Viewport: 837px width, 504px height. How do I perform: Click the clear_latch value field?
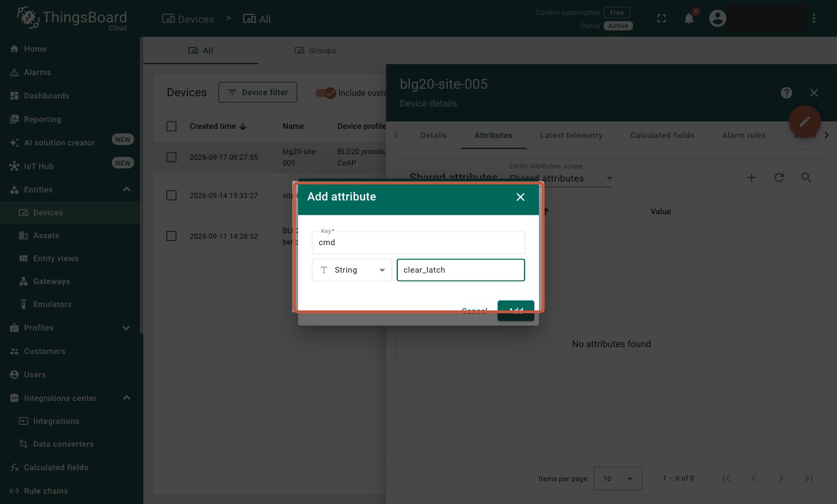click(461, 270)
